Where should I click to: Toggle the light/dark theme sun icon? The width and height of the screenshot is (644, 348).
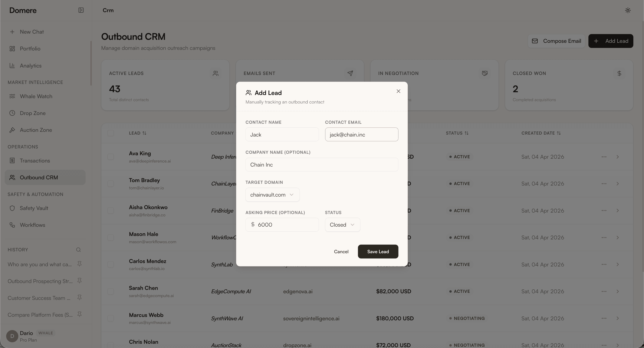coord(628,10)
